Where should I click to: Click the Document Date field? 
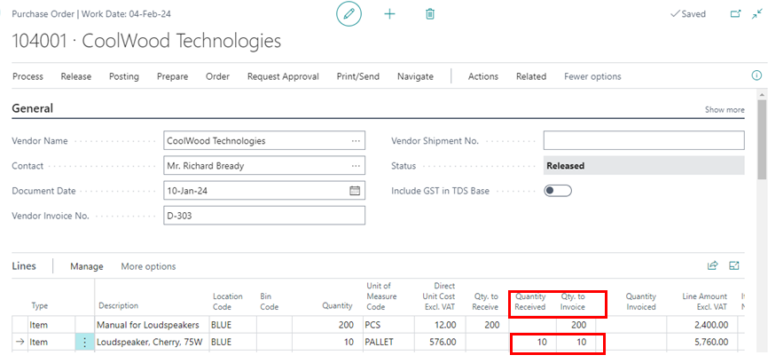click(264, 191)
